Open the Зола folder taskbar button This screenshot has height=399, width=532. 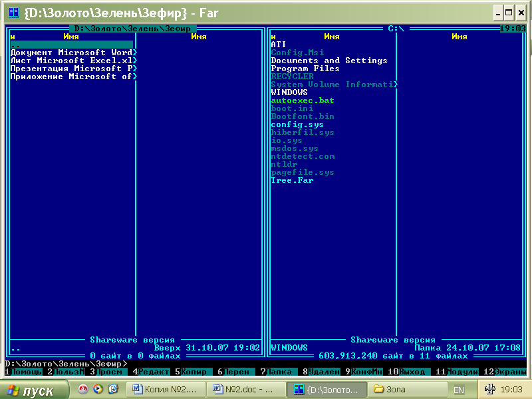(x=407, y=390)
